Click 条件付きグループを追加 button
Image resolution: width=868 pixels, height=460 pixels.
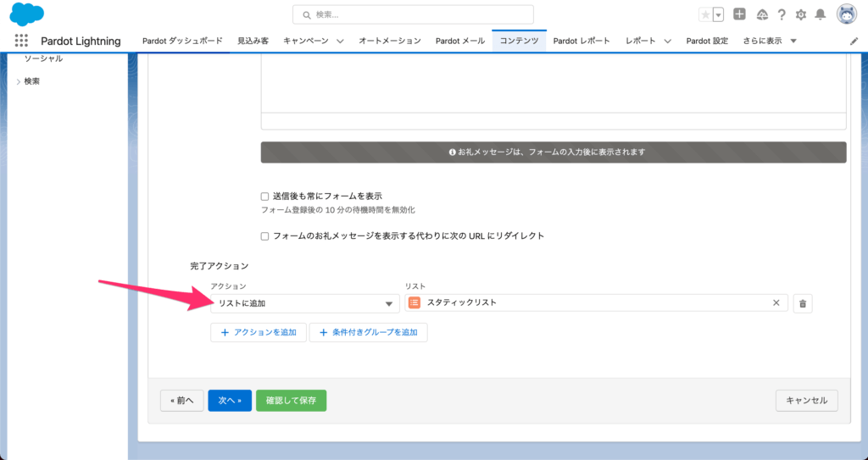coord(368,333)
